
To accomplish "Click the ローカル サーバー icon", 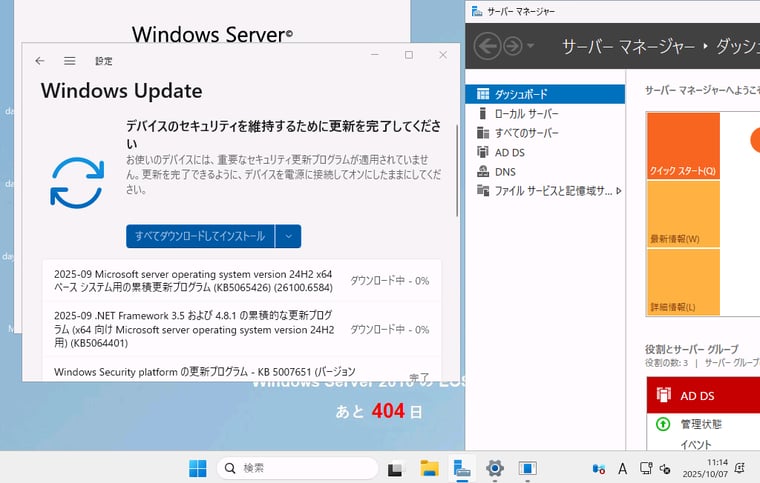I will tap(482, 113).
